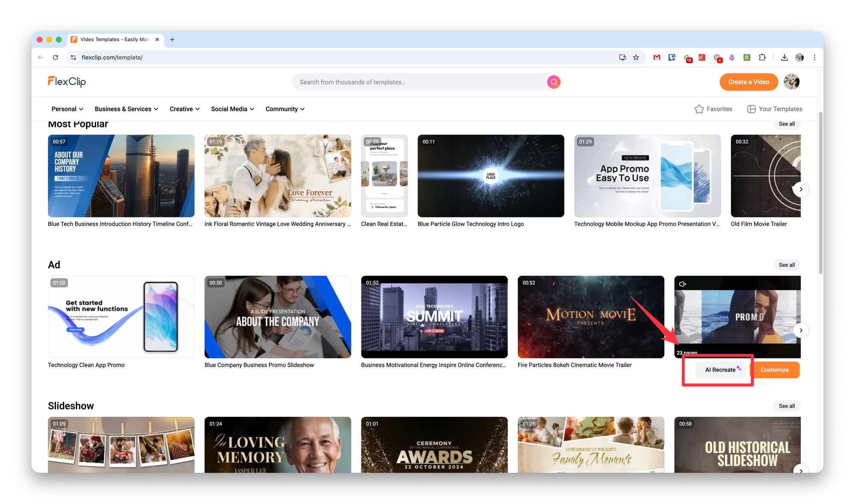
Task: Open the browser downloads icon
Action: pos(784,57)
